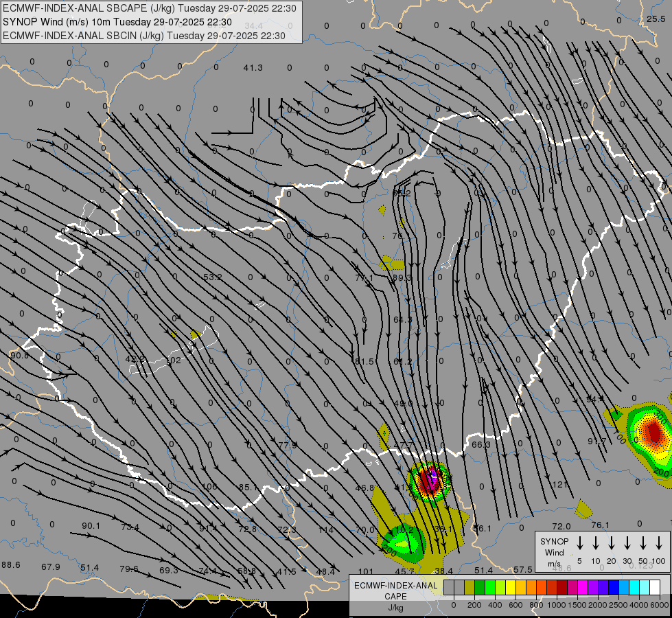The width and height of the screenshot is (672, 618).
Task: Click the 66.3 CIN value
Action: click(481, 445)
